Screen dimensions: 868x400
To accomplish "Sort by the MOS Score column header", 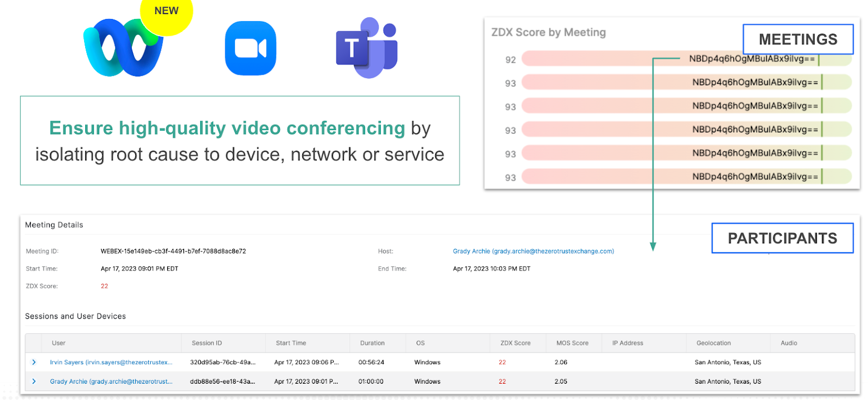I will 572,343.
